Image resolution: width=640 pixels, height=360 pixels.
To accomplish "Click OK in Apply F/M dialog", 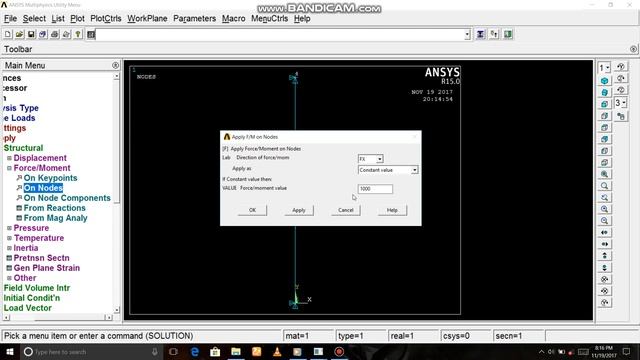I will [x=252, y=210].
